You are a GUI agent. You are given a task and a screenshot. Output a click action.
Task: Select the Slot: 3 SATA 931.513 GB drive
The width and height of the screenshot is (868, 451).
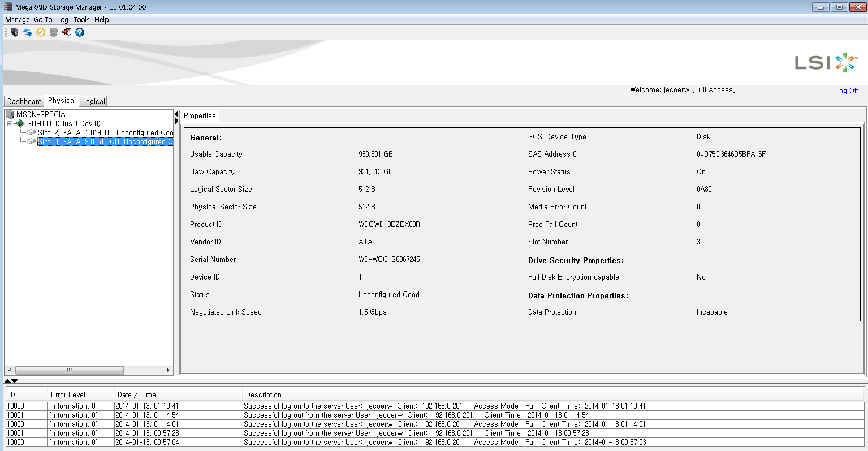point(105,141)
